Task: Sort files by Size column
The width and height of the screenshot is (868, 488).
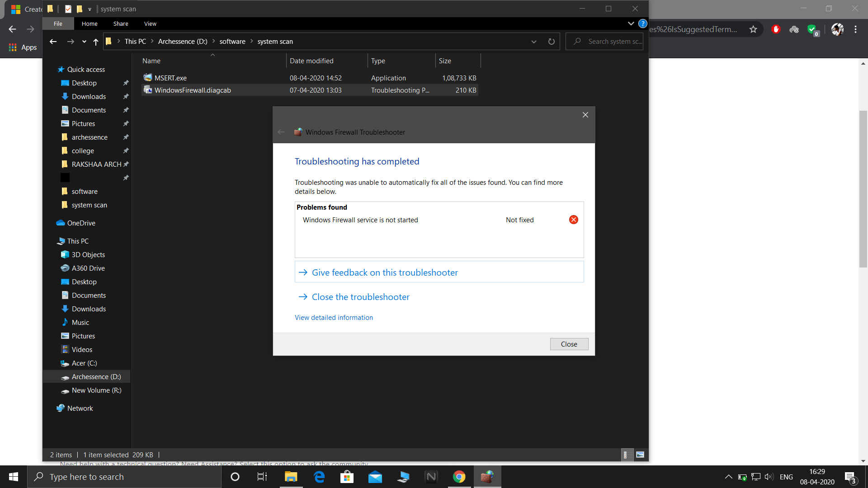Action: pyautogui.click(x=458, y=61)
